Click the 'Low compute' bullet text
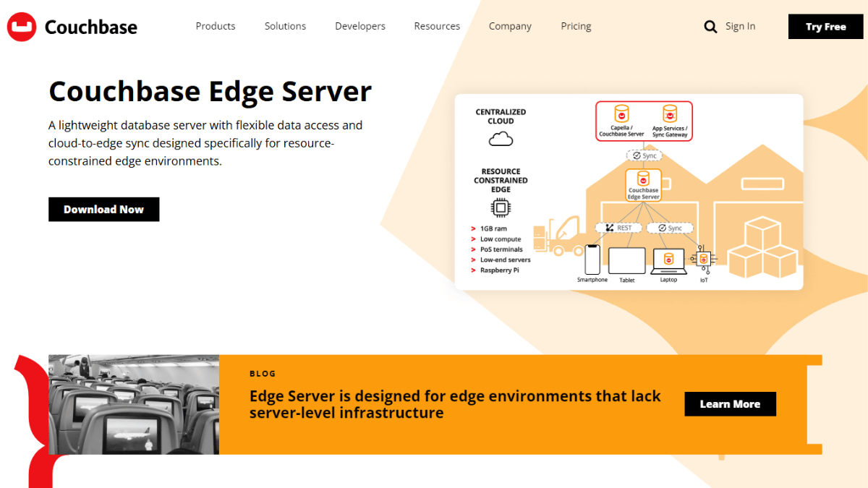868x488 pixels. tap(501, 239)
